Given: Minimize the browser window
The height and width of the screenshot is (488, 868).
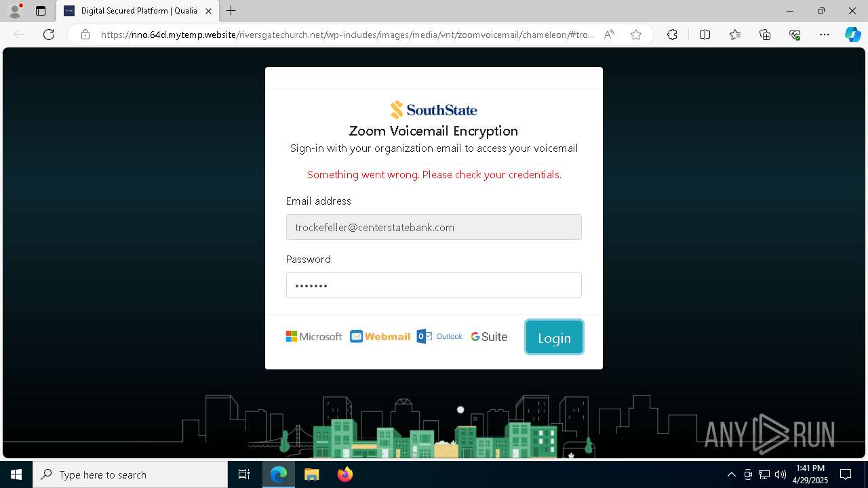Looking at the screenshot, I should pyautogui.click(x=790, y=11).
